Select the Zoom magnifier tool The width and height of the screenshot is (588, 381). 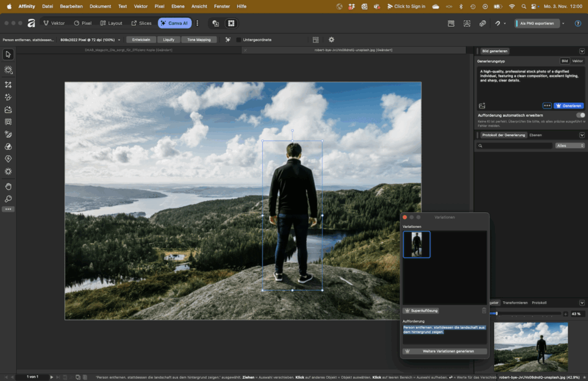click(x=8, y=199)
